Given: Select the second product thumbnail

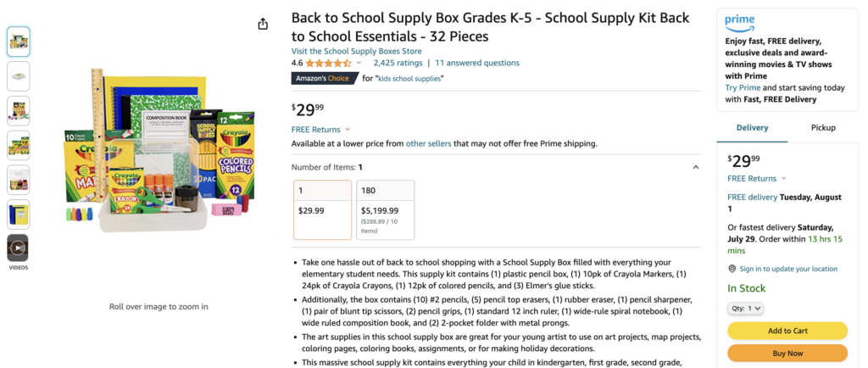Looking at the screenshot, I should pos(19,76).
